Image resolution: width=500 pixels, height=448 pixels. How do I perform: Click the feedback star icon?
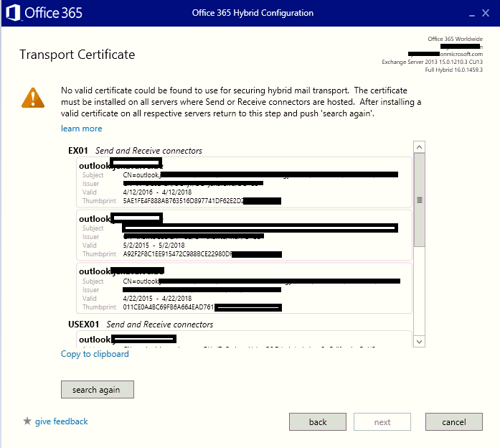27,421
